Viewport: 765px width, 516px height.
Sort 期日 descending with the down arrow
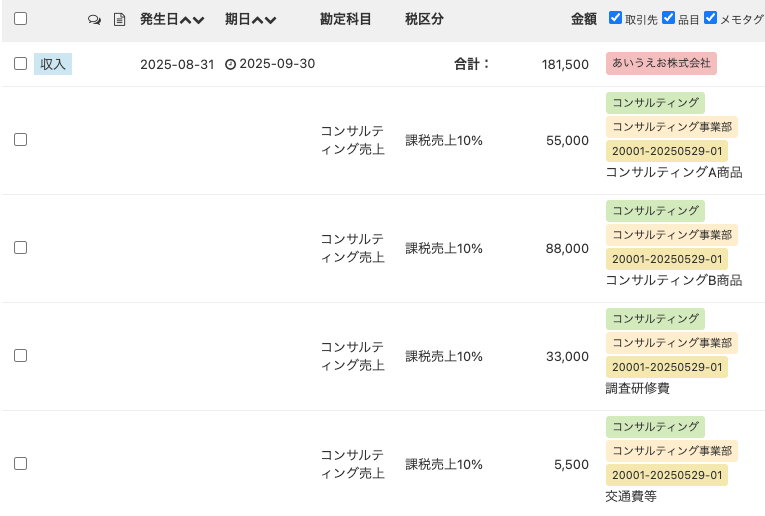pos(270,20)
